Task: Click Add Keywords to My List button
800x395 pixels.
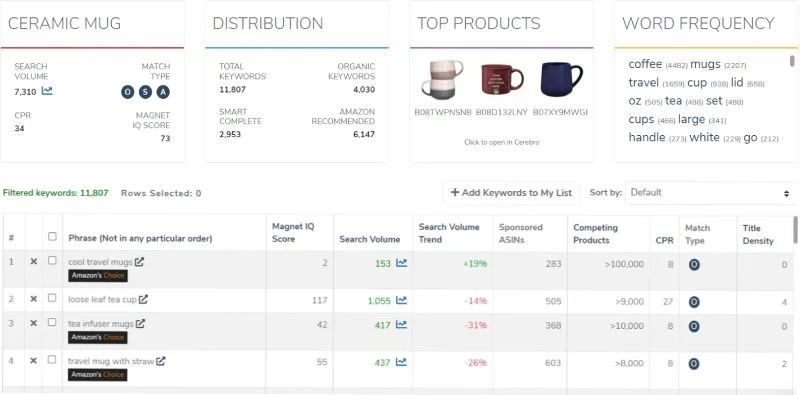Action: pyautogui.click(x=511, y=192)
